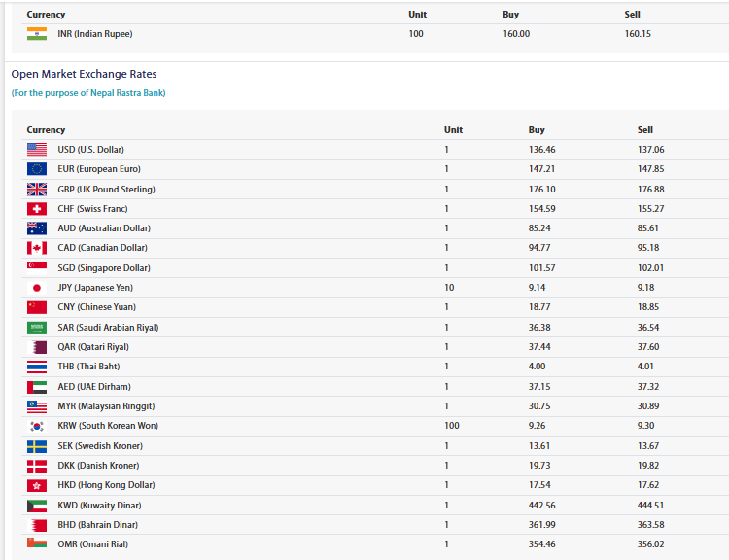Screen dimensions: 729x560
Task: Click the Indian flag icon beside INR
Action: point(37,34)
